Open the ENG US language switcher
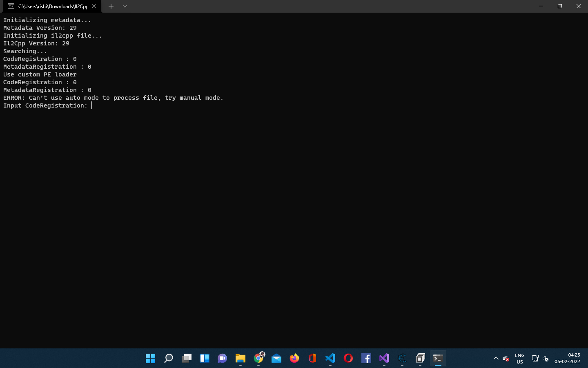 (519, 359)
